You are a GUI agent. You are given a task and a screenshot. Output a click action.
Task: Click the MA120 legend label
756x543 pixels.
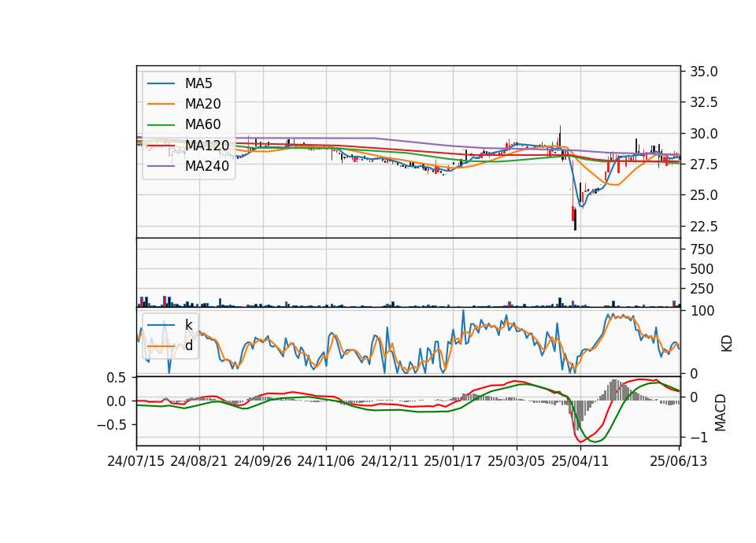[x=207, y=146]
